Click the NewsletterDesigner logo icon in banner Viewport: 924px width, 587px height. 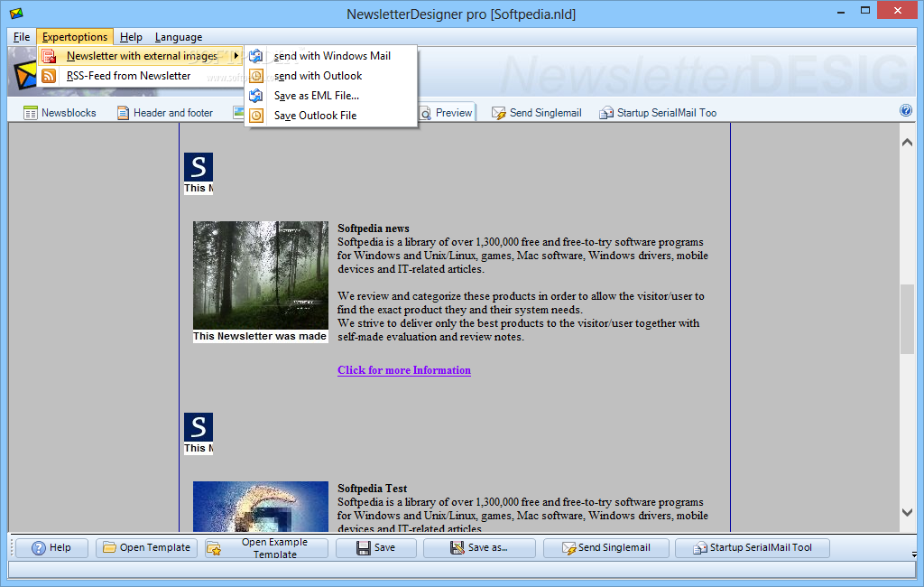tap(24, 75)
